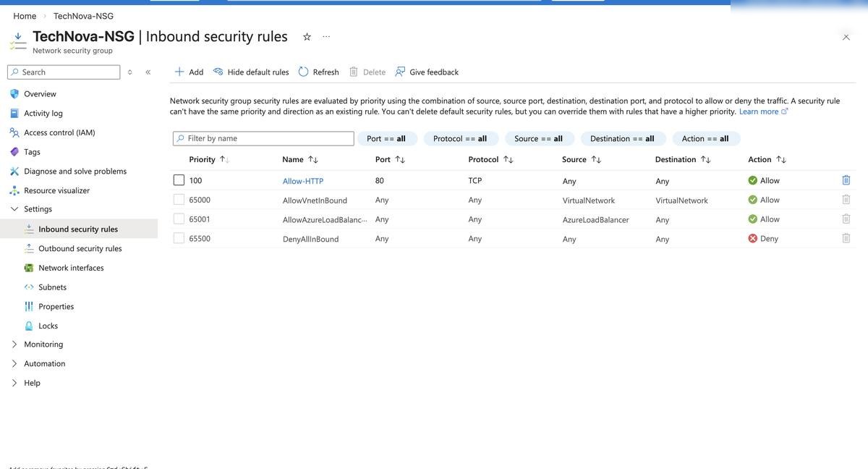
Task: Favorite the page with the star icon
Action: point(307,37)
